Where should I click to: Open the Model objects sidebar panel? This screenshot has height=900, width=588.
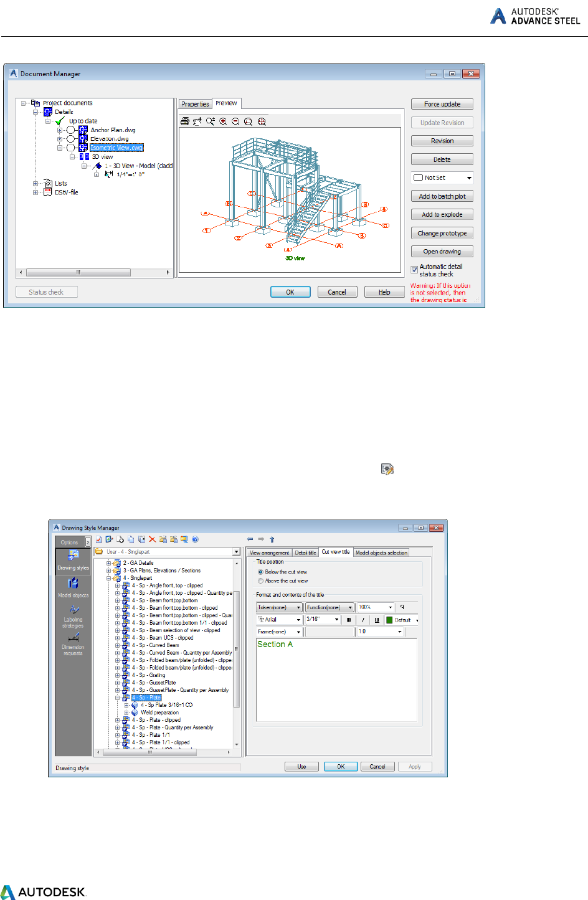(x=73, y=587)
